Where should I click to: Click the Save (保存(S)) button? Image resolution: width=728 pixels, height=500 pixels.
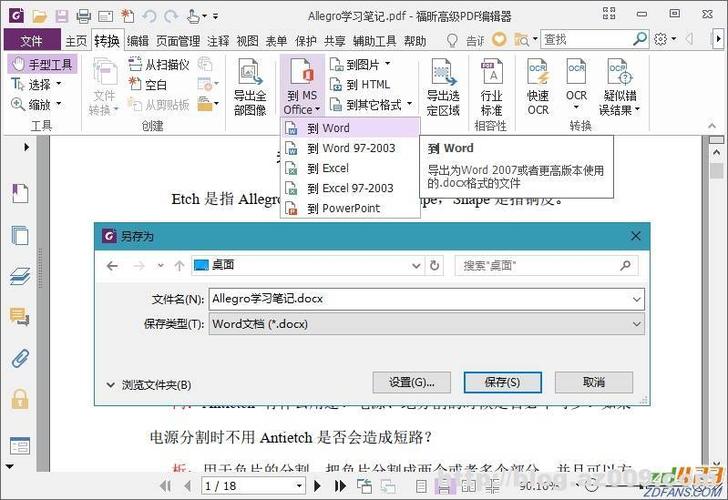(x=502, y=382)
